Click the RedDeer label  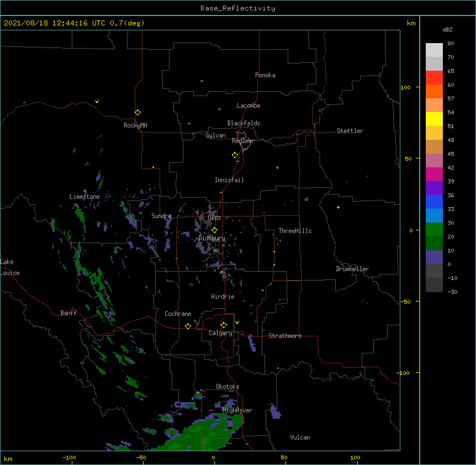(x=243, y=141)
